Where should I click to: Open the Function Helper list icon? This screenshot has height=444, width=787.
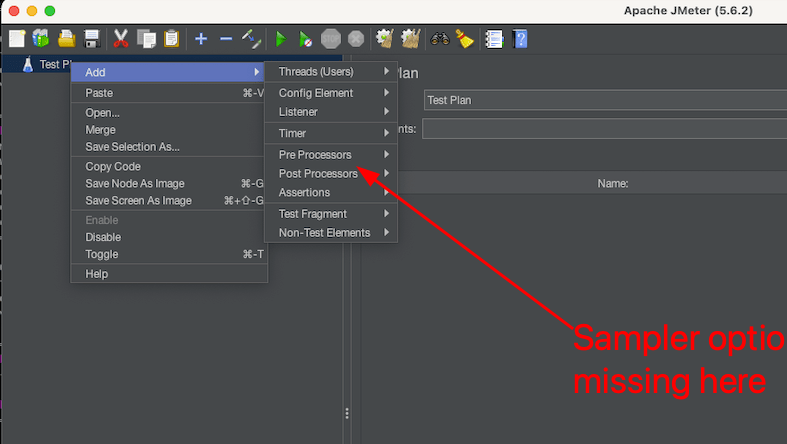[x=494, y=39]
